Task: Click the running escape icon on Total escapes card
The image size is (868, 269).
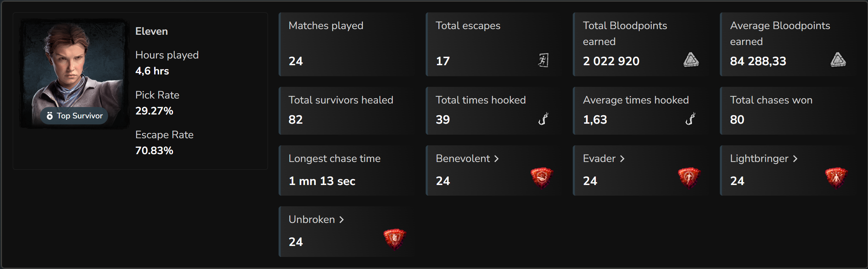Action: tap(544, 60)
